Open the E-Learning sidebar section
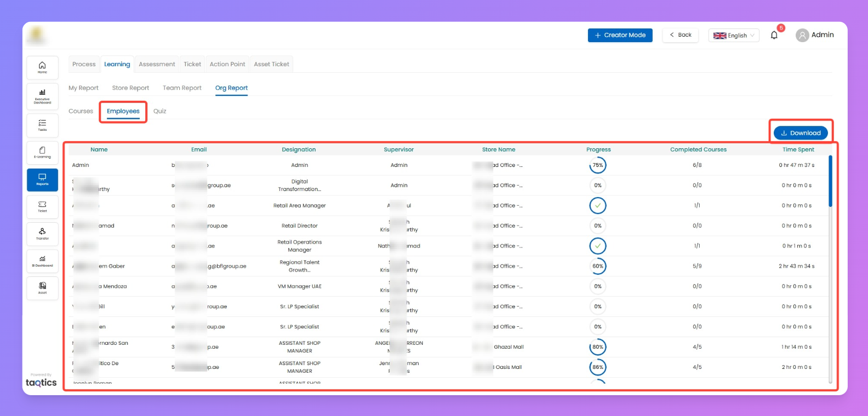 42,153
